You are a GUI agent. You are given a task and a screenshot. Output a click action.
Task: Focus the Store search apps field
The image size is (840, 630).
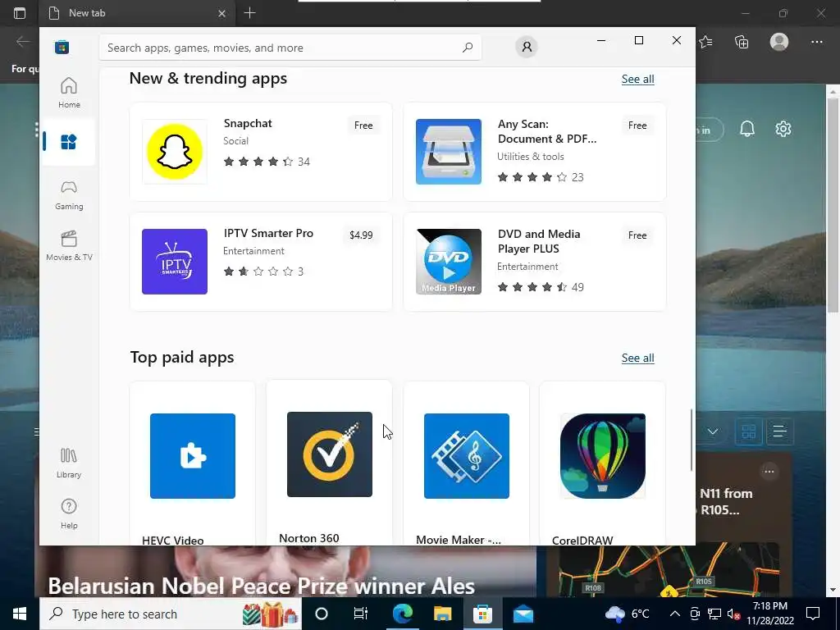(290, 48)
